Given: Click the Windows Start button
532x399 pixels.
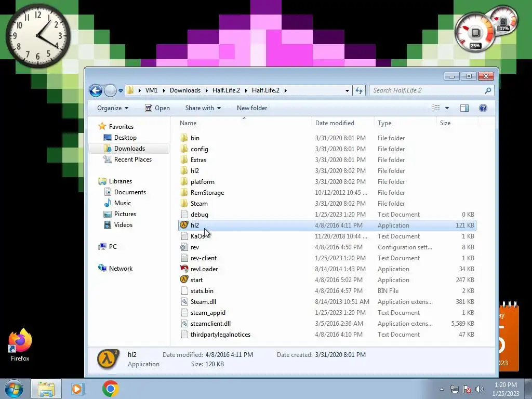Looking at the screenshot, I should (x=14, y=389).
